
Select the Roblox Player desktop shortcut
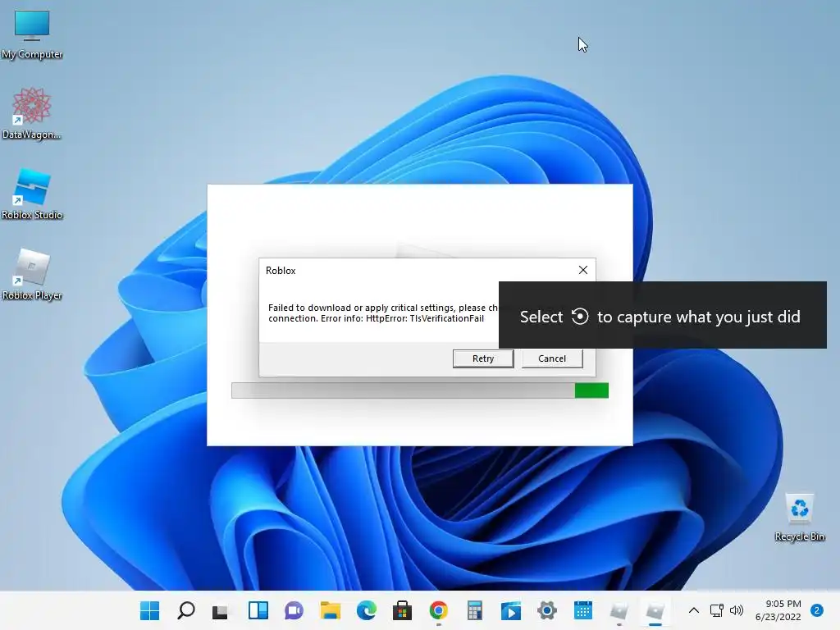click(x=32, y=274)
